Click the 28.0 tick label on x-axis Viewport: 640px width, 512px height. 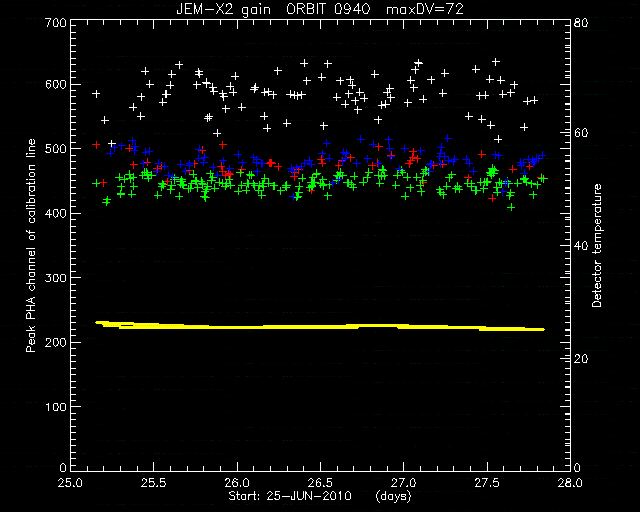[570, 483]
